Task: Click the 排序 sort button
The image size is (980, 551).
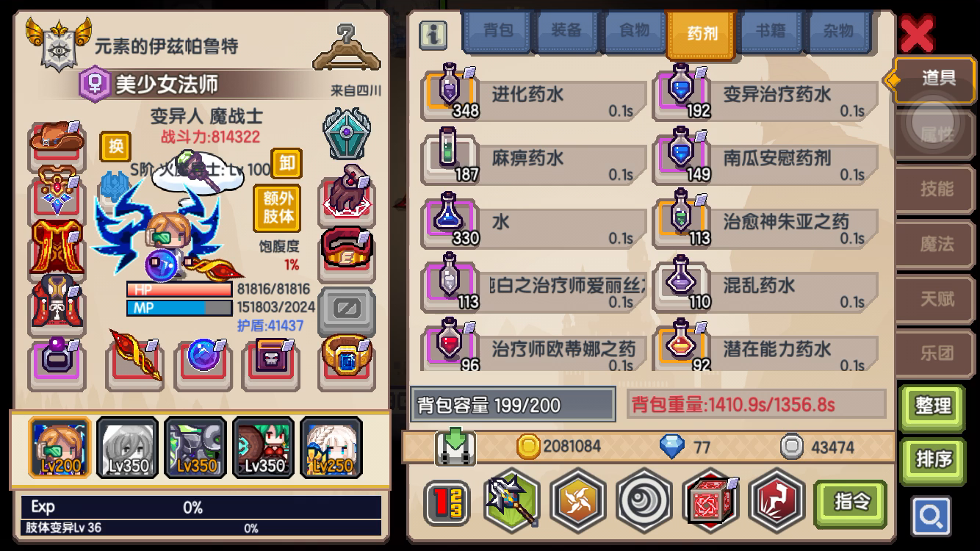Action: 933,460
